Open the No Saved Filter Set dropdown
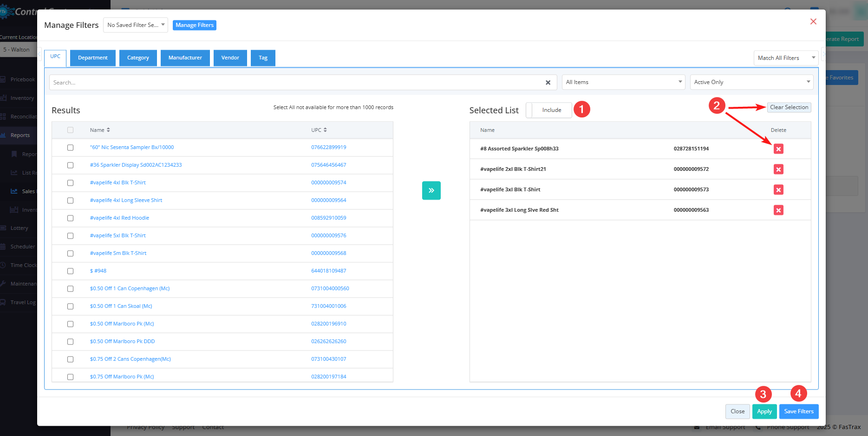This screenshot has width=868, height=436. click(x=136, y=25)
